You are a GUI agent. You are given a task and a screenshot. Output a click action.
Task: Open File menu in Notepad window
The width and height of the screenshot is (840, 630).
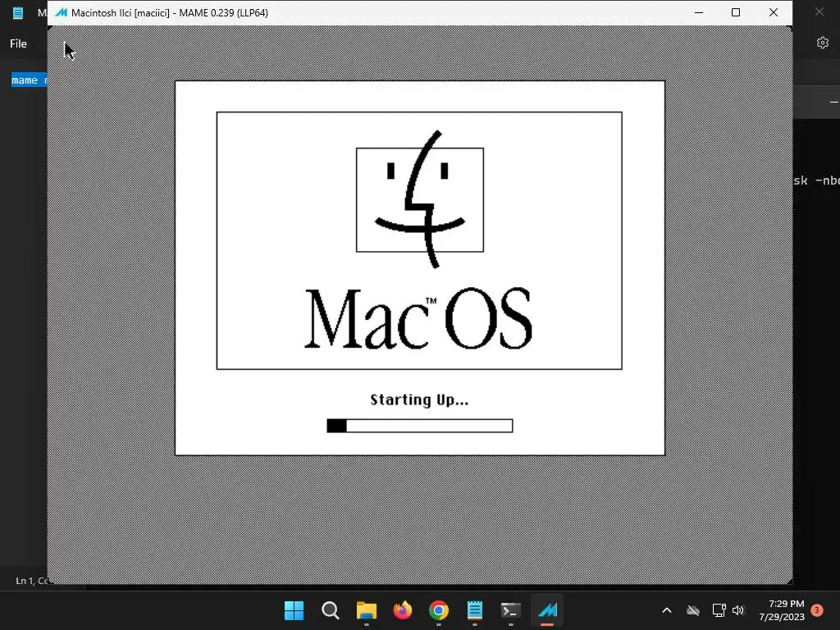point(18,43)
